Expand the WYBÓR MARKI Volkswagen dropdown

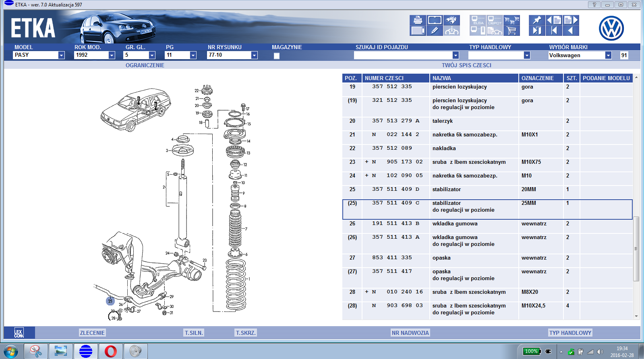point(608,55)
